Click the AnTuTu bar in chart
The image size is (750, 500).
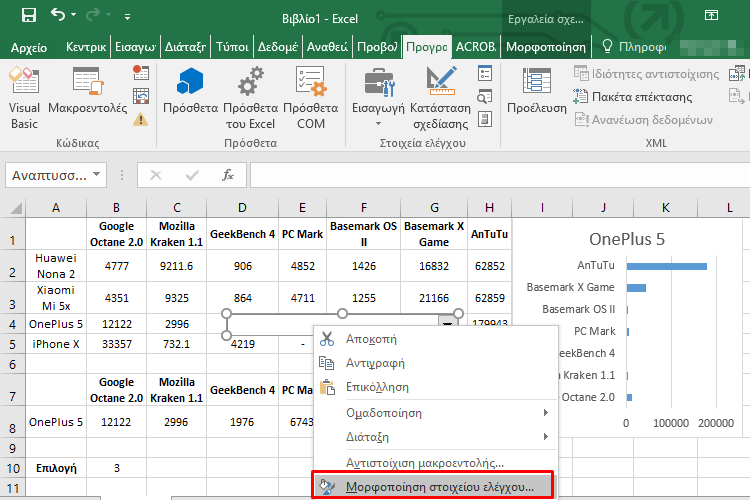[667, 266]
